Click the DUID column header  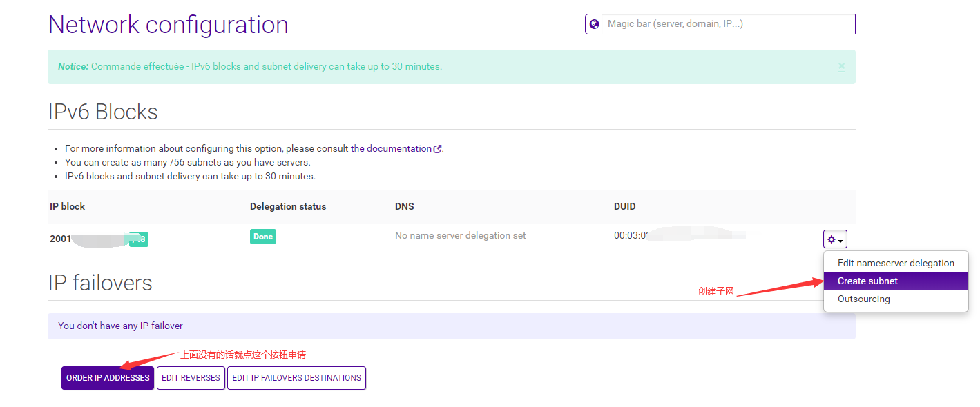click(x=625, y=206)
